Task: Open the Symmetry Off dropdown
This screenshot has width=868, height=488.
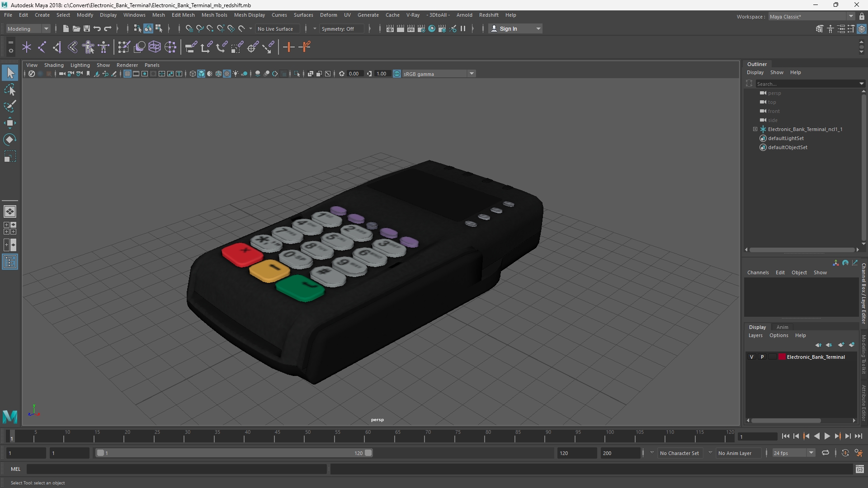Action: pos(342,28)
